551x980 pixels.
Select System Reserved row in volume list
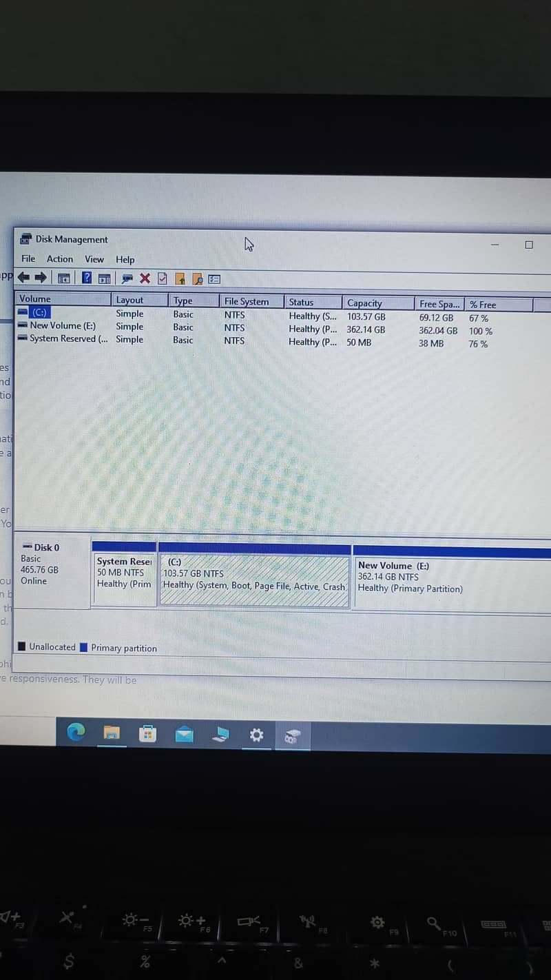tap(68, 338)
